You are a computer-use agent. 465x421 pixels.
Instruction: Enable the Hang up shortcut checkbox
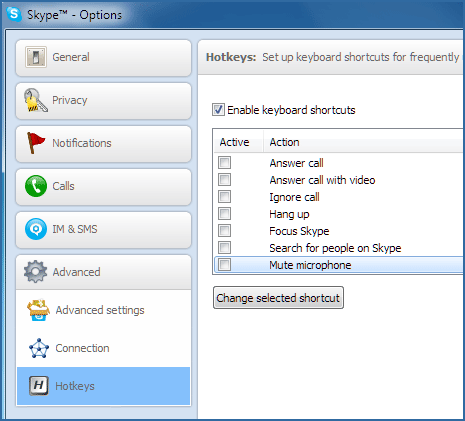[224, 214]
